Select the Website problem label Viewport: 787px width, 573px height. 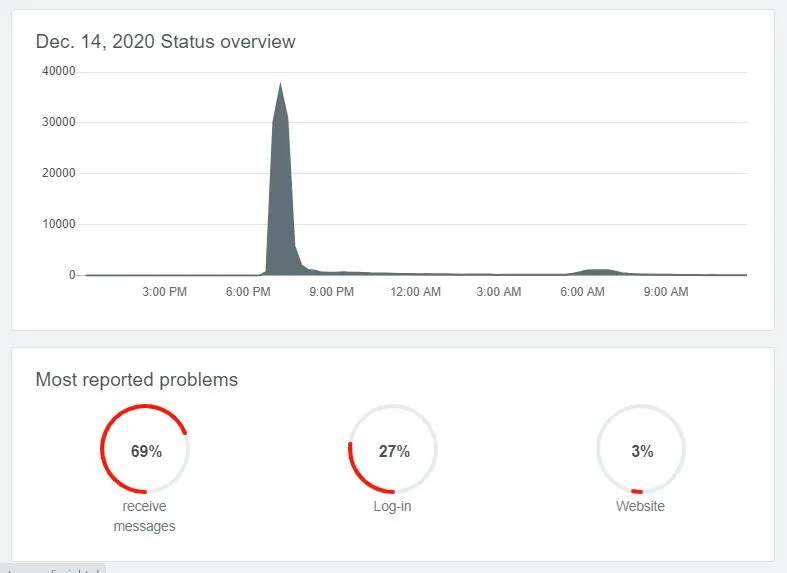pyautogui.click(x=640, y=506)
